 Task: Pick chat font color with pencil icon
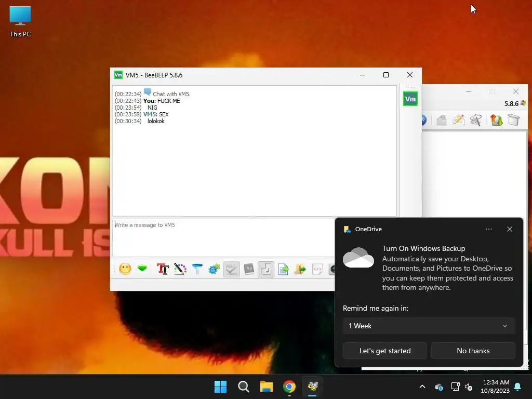[180, 269]
